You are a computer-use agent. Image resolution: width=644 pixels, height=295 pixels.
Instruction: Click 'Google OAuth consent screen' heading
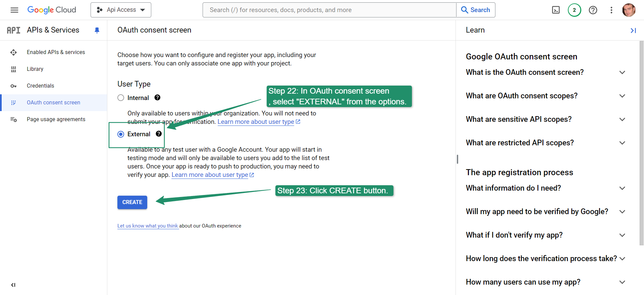click(x=522, y=57)
